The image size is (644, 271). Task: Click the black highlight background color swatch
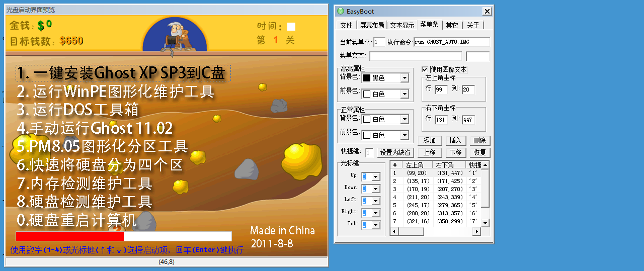click(x=367, y=78)
